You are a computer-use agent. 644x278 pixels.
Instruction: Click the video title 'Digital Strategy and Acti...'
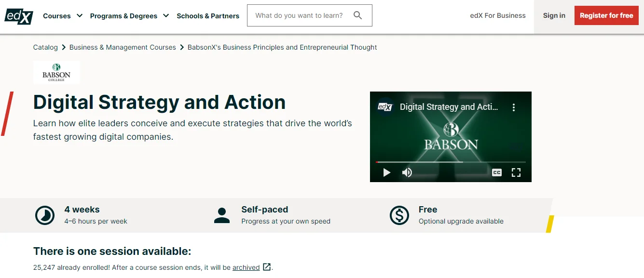pyautogui.click(x=449, y=107)
